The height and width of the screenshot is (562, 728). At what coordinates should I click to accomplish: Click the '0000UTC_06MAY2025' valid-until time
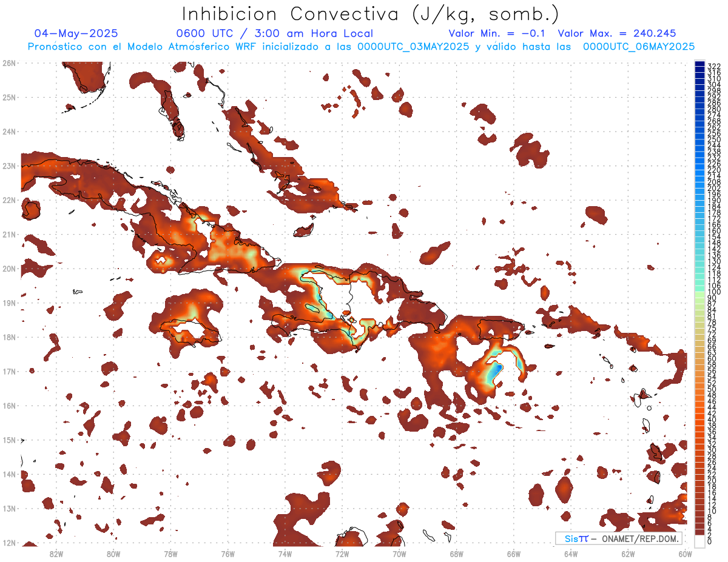[x=639, y=47]
